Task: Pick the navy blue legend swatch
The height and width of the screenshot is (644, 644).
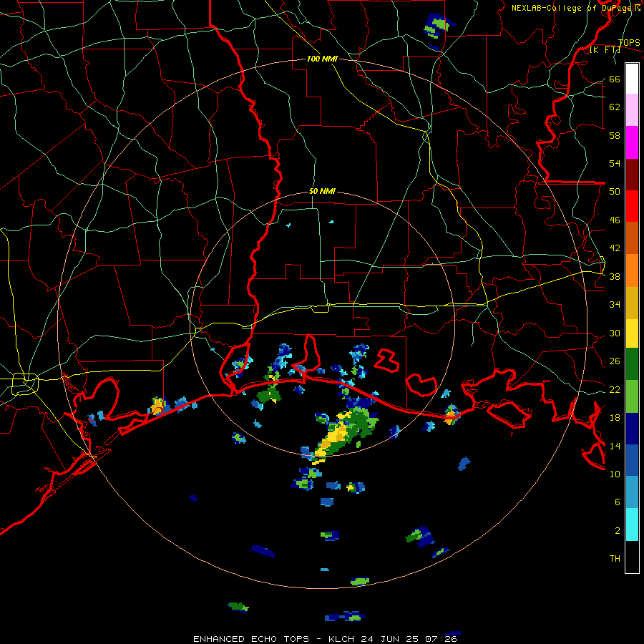Action: click(632, 429)
